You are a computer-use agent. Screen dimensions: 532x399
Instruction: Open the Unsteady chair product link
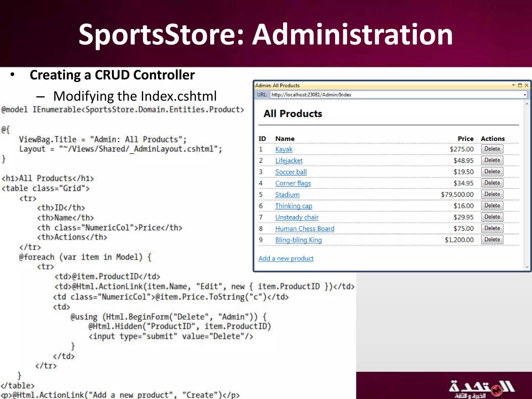(x=297, y=217)
